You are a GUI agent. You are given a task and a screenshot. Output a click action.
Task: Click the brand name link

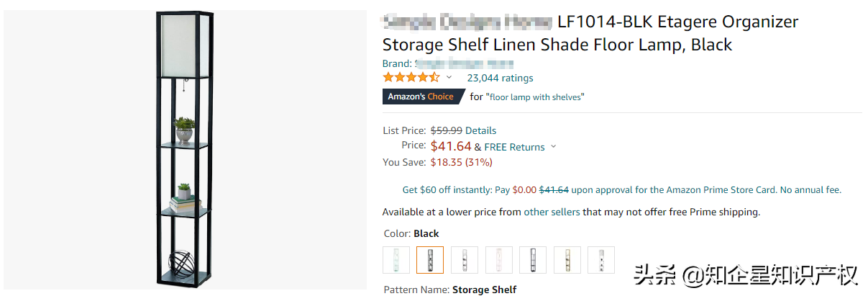(x=467, y=63)
